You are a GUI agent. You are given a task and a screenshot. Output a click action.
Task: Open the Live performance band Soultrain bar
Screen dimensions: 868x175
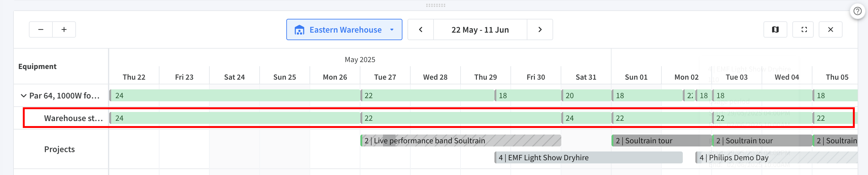[461, 141]
